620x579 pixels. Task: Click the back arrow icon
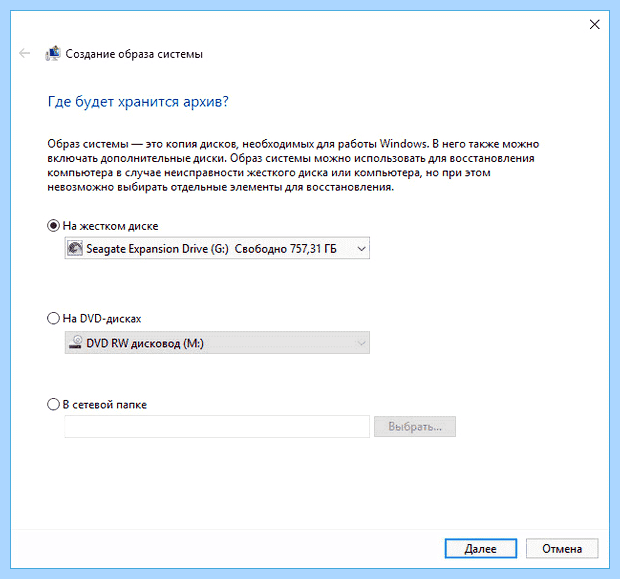point(25,53)
